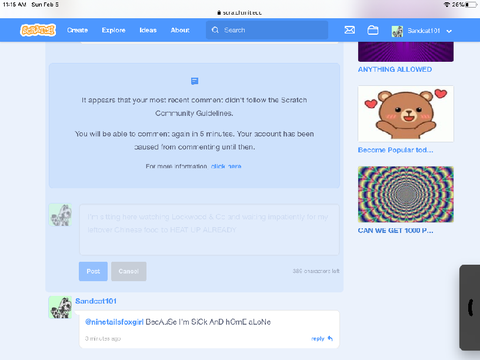This screenshot has width=480, height=360.
Task: Open the Become Popular tod... link
Action: click(396, 150)
